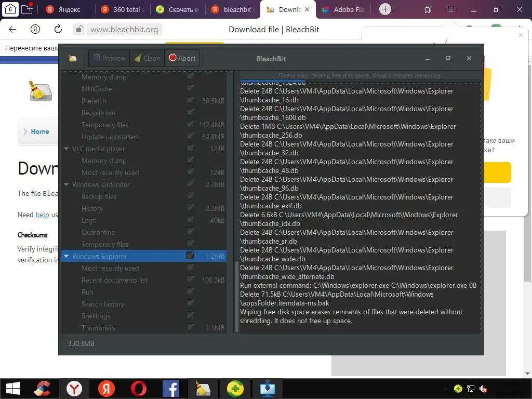Switch to the Скачать browser tab

tap(178, 9)
